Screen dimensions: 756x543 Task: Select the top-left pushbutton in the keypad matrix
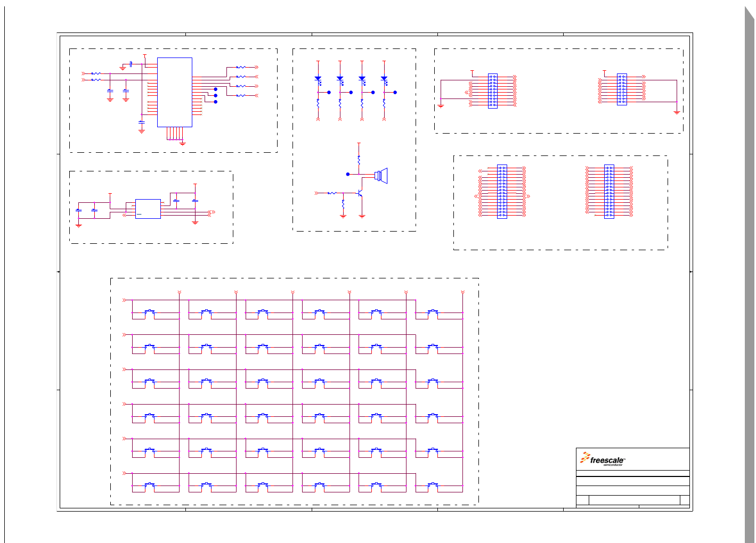pyautogui.click(x=150, y=312)
